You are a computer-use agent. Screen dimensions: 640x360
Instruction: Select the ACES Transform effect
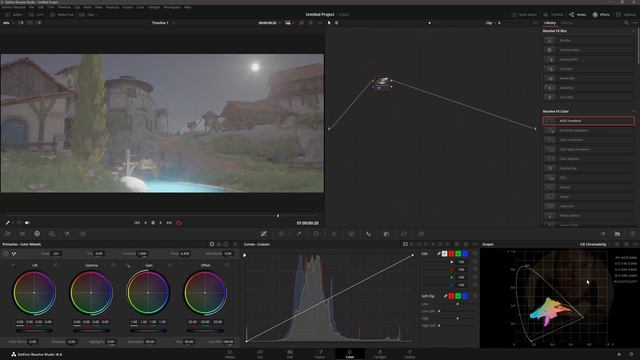click(x=589, y=121)
